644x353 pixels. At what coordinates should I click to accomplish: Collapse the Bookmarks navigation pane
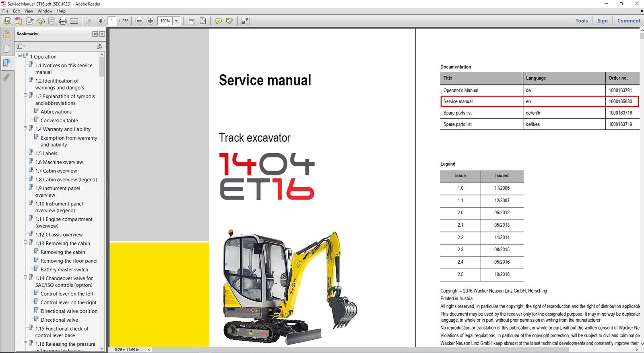(95, 34)
